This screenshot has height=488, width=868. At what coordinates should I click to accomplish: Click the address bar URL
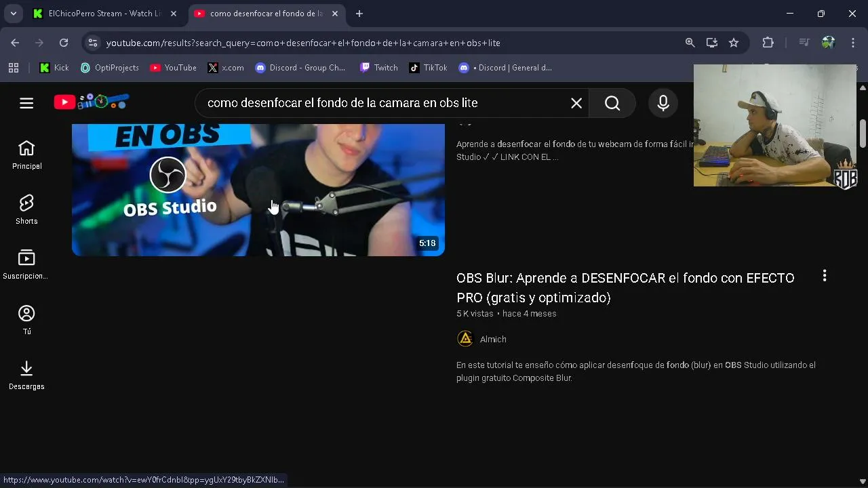coord(303,43)
